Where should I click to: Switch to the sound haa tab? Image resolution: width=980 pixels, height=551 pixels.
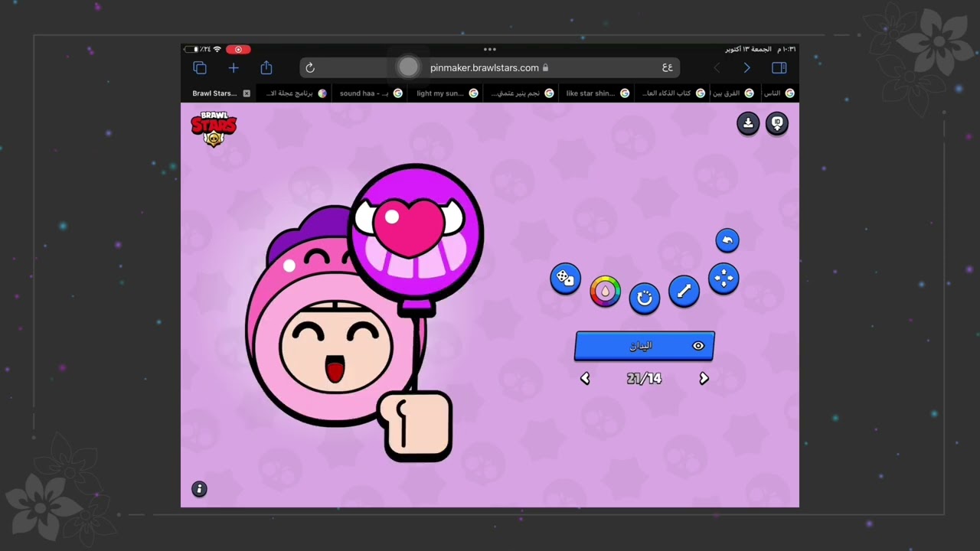pyautogui.click(x=368, y=93)
